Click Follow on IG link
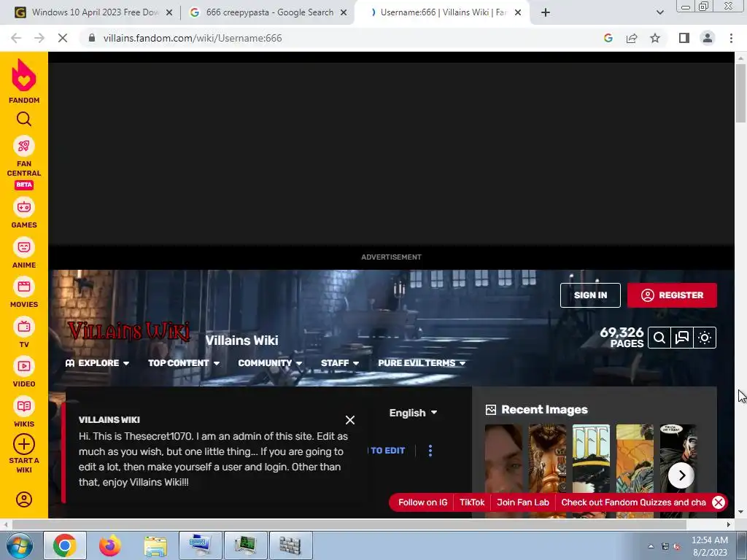Screen dimensions: 747x560 (x=422, y=502)
